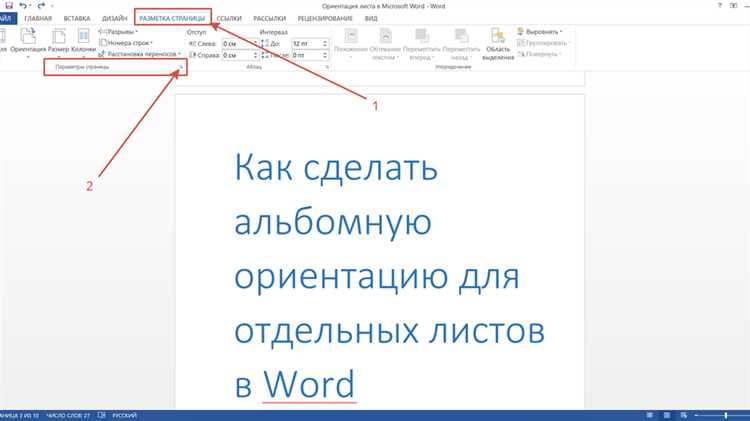
Task: Open the Группировать group dropdown
Action: tap(543, 43)
